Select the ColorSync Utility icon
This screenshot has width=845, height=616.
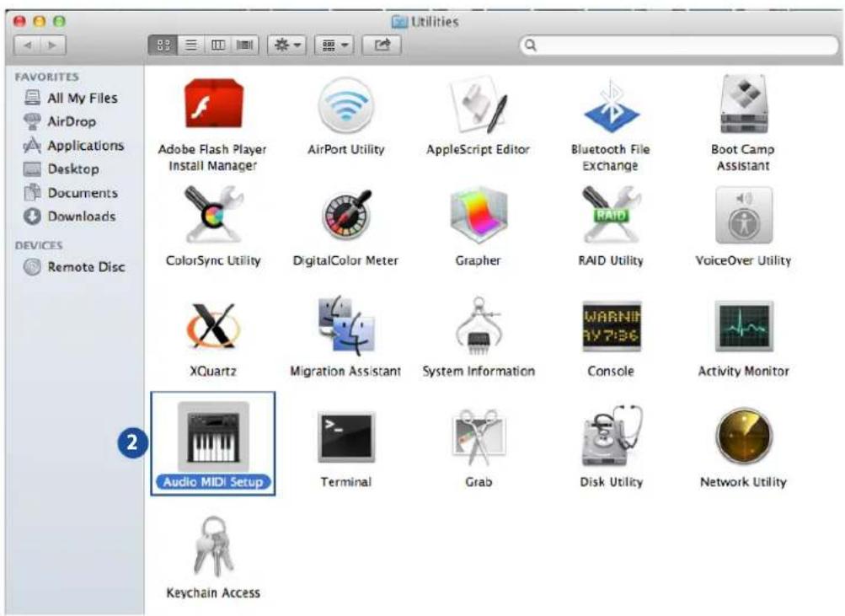click(213, 214)
